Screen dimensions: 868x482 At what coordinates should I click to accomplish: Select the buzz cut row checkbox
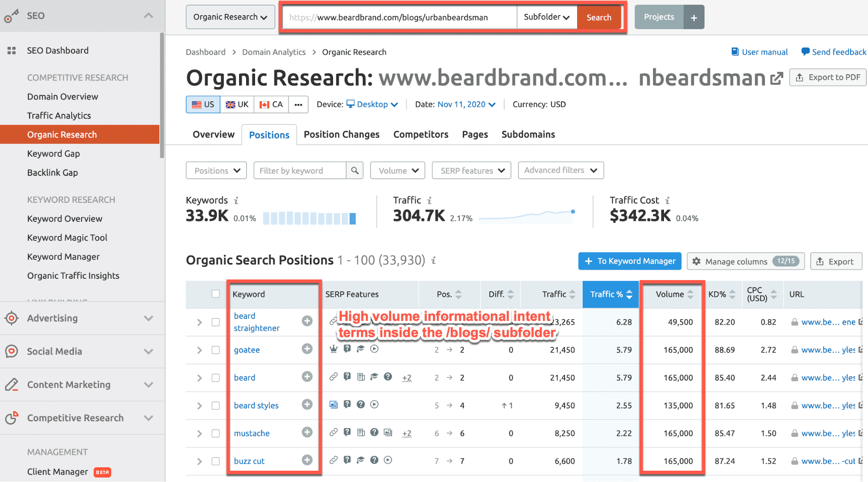pos(215,461)
